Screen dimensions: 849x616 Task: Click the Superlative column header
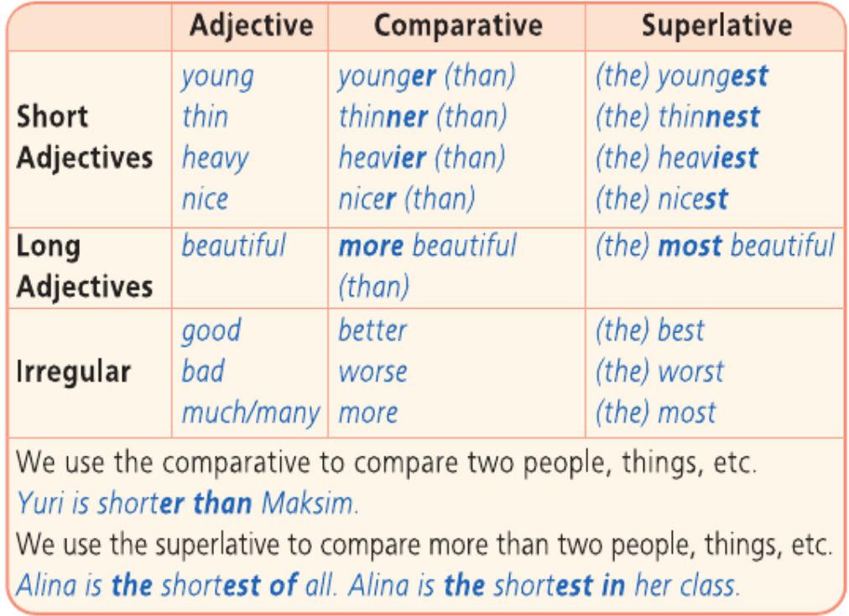717,25
